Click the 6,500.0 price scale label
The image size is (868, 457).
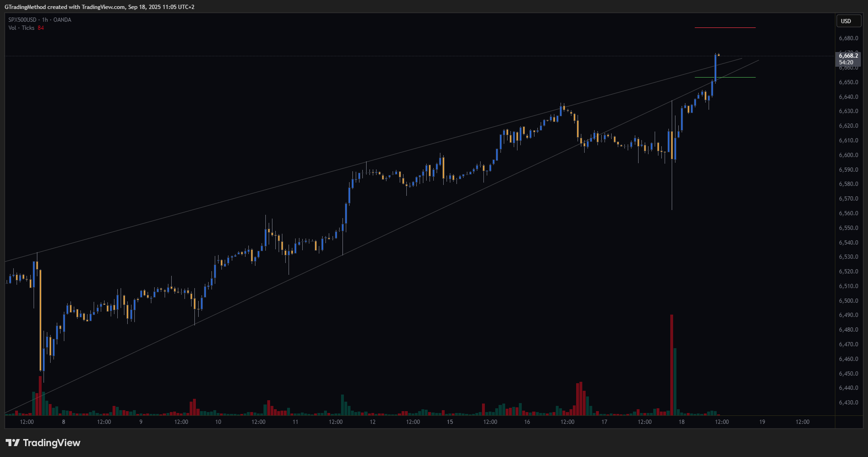click(x=849, y=301)
